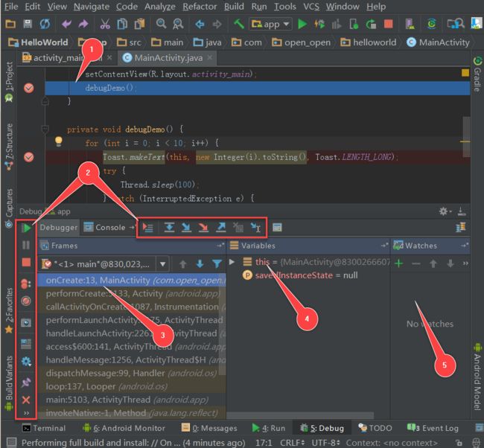484x448 pixels.
Task: Click Show Execution Point icon
Action: 148,228
